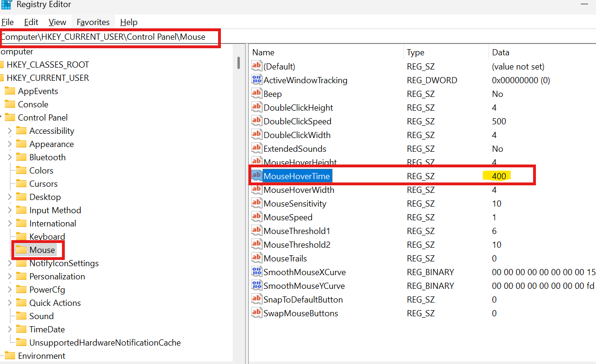Screen dimensions: 596x364
Task: Click the MouseThreshold1 string icon
Action: (257, 231)
